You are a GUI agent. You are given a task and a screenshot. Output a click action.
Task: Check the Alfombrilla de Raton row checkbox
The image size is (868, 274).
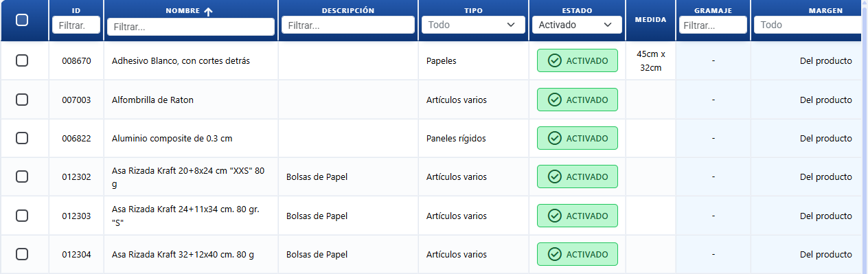pyautogui.click(x=22, y=100)
